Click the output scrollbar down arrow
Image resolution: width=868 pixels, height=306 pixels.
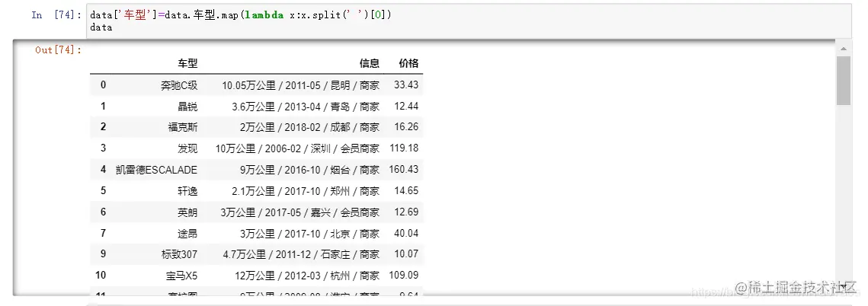(843, 287)
